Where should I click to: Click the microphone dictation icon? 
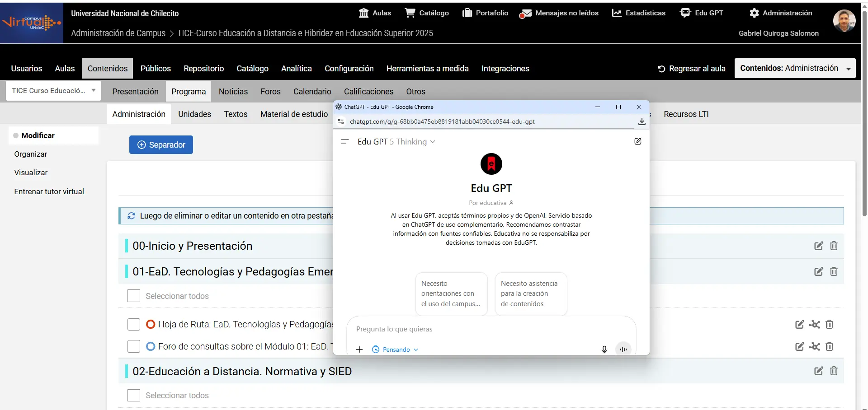pyautogui.click(x=604, y=349)
